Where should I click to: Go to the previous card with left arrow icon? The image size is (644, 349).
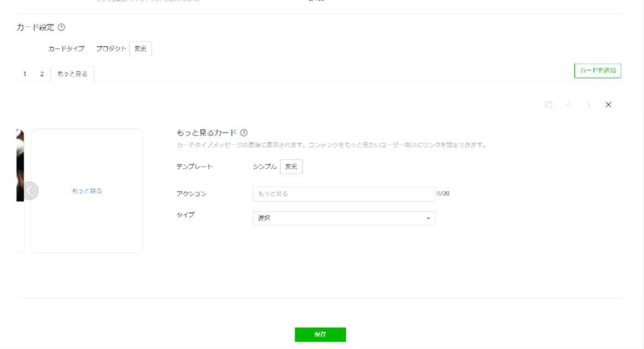(x=569, y=104)
